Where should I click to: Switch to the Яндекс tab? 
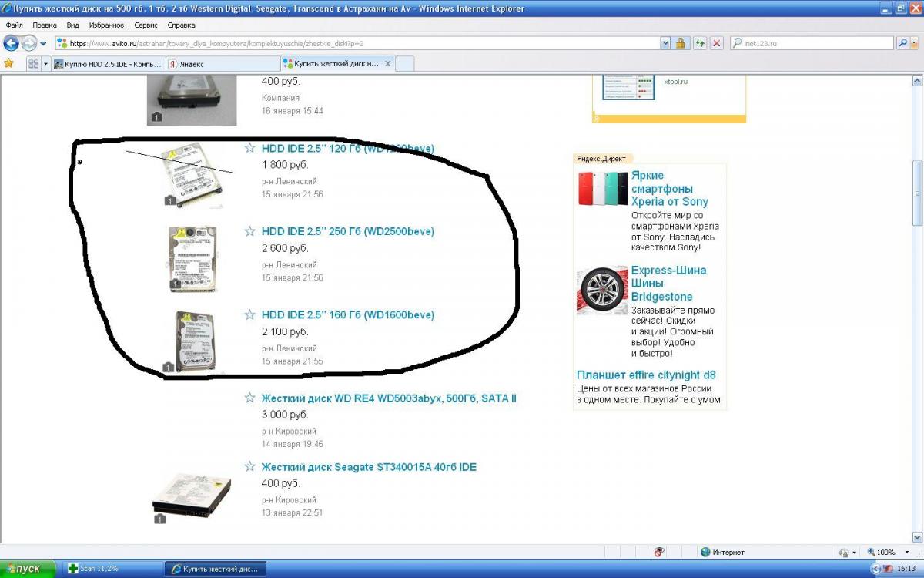tap(223, 64)
